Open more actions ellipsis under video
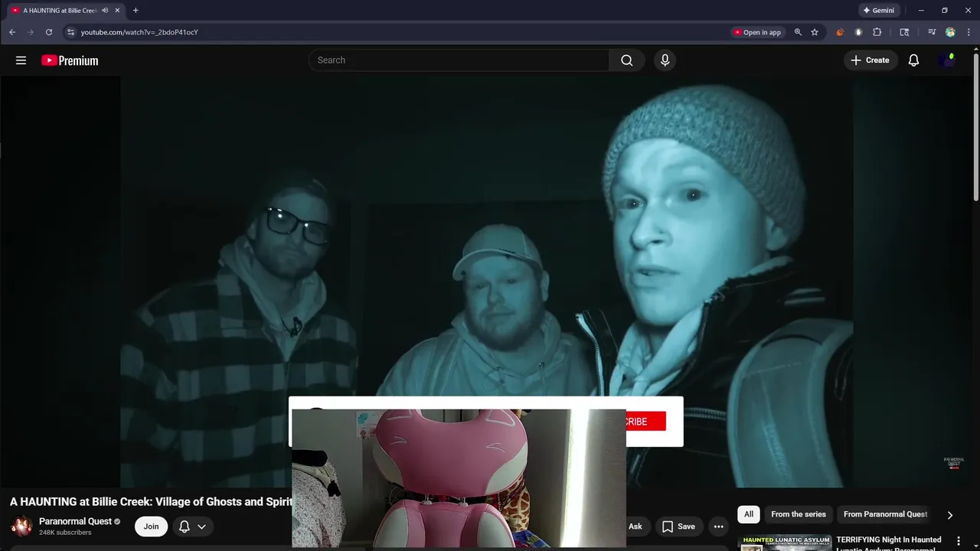 pyautogui.click(x=718, y=527)
